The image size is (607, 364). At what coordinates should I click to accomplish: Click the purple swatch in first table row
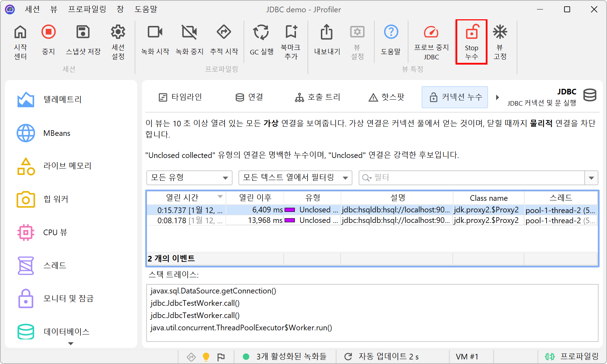(290, 210)
